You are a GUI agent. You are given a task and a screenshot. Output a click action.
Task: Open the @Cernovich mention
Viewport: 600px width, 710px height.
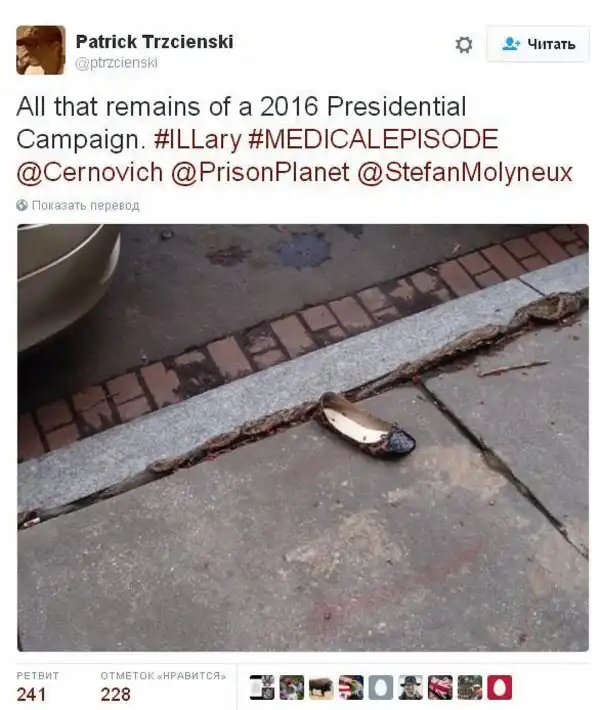[90, 173]
